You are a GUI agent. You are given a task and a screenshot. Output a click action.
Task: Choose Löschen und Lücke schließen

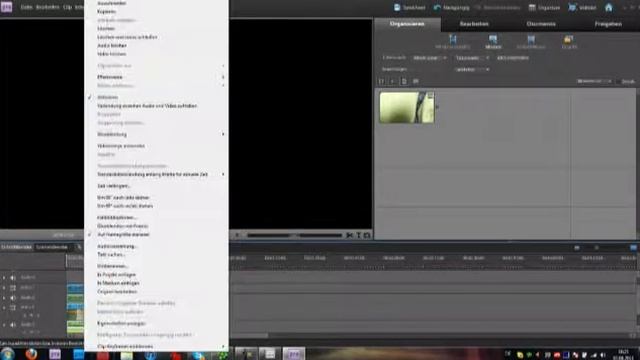(x=127, y=37)
